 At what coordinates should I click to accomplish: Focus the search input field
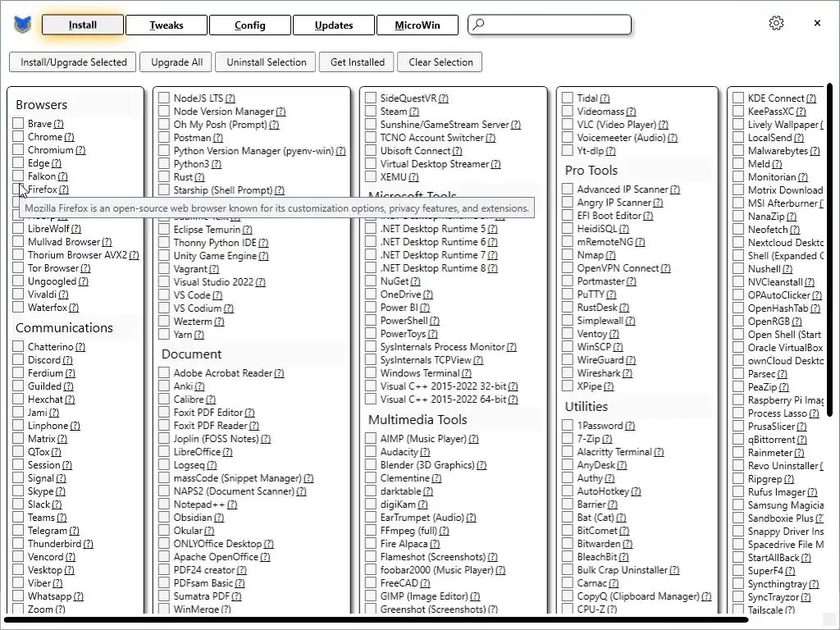(550, 25)
